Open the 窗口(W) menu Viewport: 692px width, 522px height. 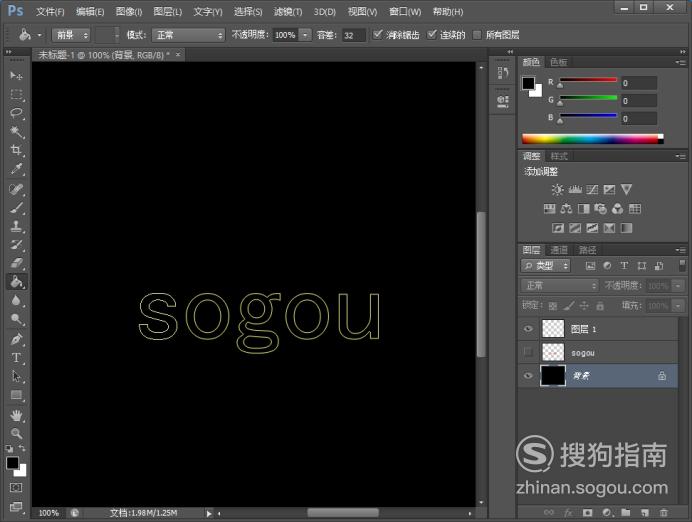click(405, 12)
